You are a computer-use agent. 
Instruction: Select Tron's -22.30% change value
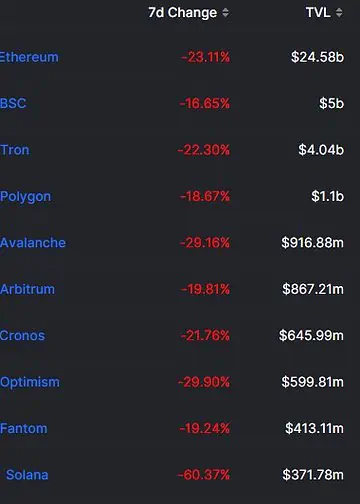(x=204, y=150)
